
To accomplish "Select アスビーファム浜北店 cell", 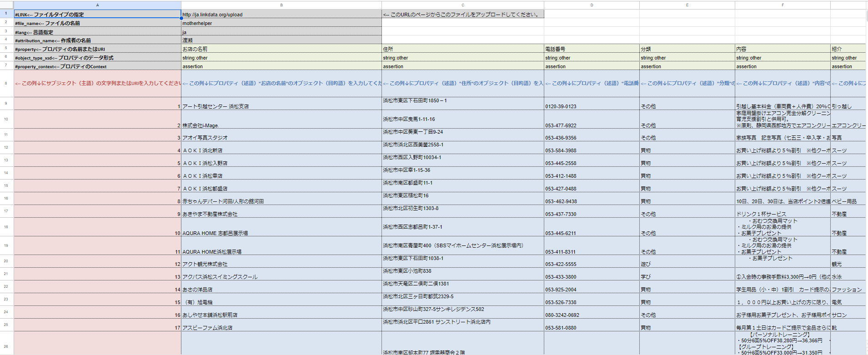I will click(281, 325).
